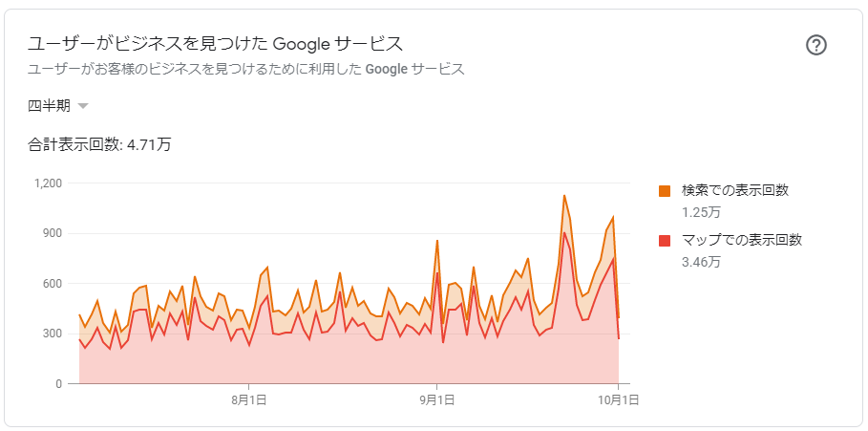Click the orange 検索での表示回数 legend swatch

[x=665, y=191]
